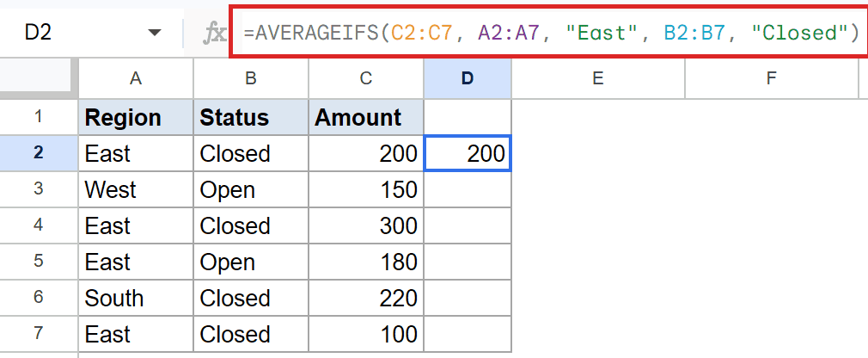The height and width of the screenshot is (358, 868).
Task: Select amount cell 220
Action: coord(366,298)
